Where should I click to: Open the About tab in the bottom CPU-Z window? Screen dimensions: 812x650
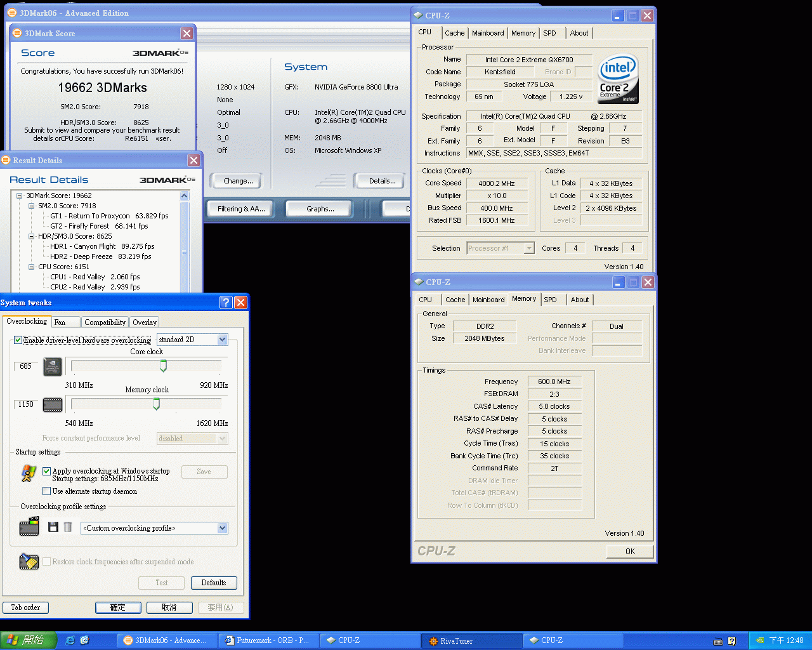coord(579,300)
